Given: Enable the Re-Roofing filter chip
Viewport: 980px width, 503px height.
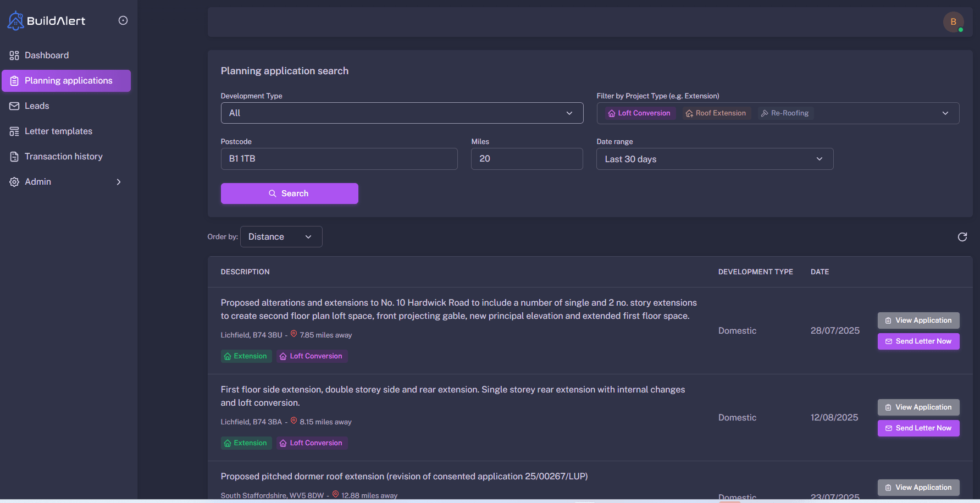Looking at the screenshot, I should click(785, 113).
